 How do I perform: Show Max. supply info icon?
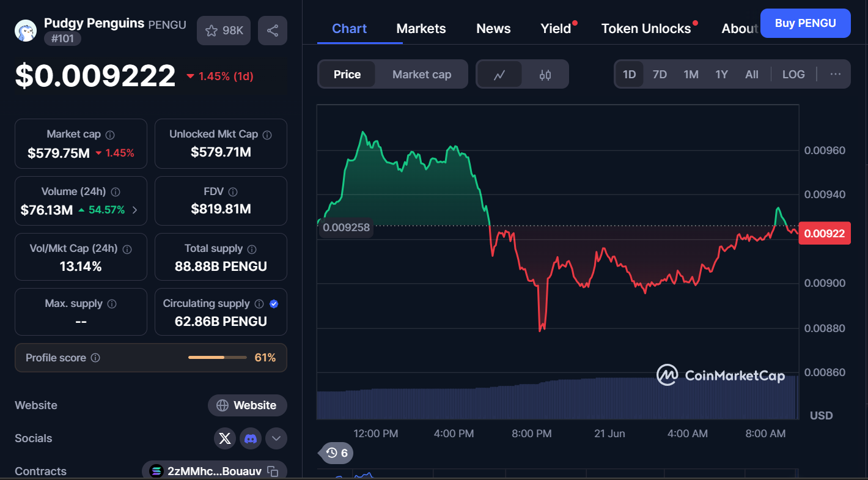112,304
